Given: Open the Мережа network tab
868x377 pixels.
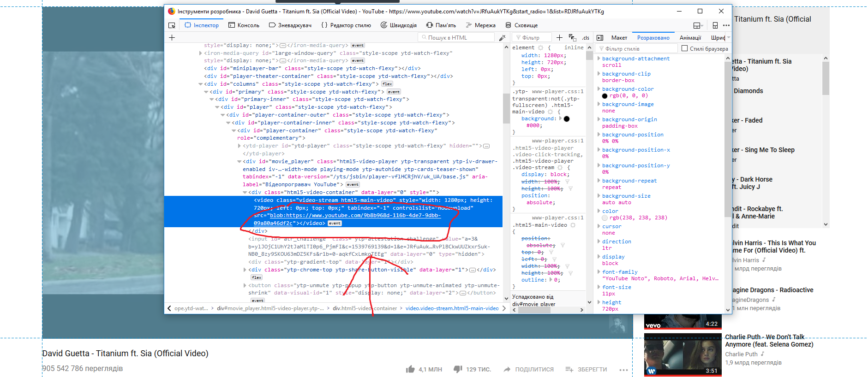Looking at the screenshot, I should [x=481, y=25].
